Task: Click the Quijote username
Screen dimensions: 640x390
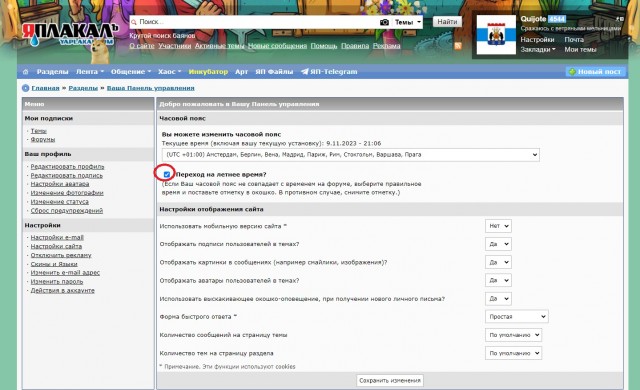Action: [x=533, y=19]
